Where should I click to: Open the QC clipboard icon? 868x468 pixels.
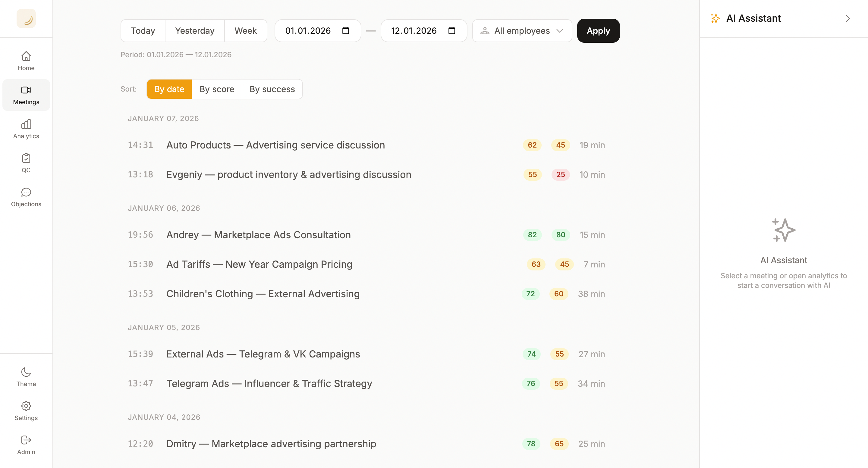26,158
